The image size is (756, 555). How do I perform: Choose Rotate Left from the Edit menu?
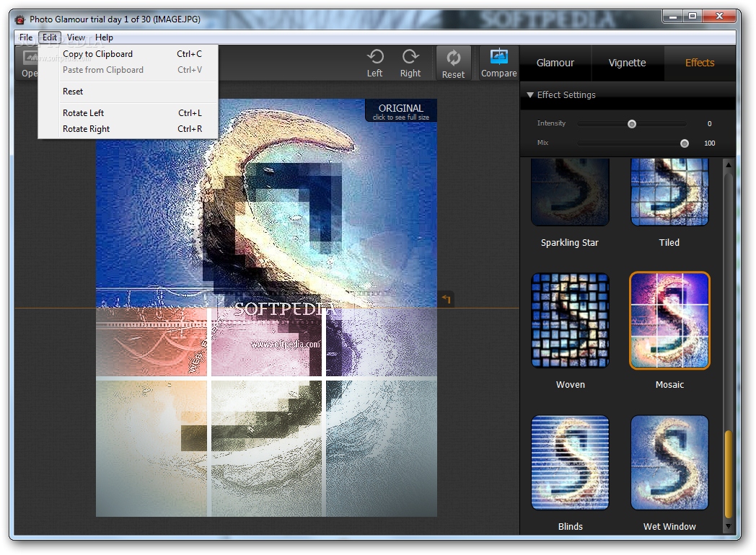[x=128, y=113]
